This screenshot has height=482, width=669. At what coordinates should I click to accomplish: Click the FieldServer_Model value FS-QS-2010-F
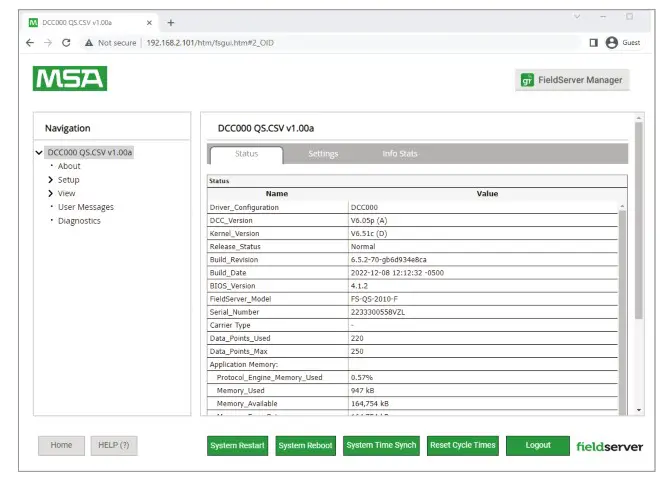tap(374, 299)
